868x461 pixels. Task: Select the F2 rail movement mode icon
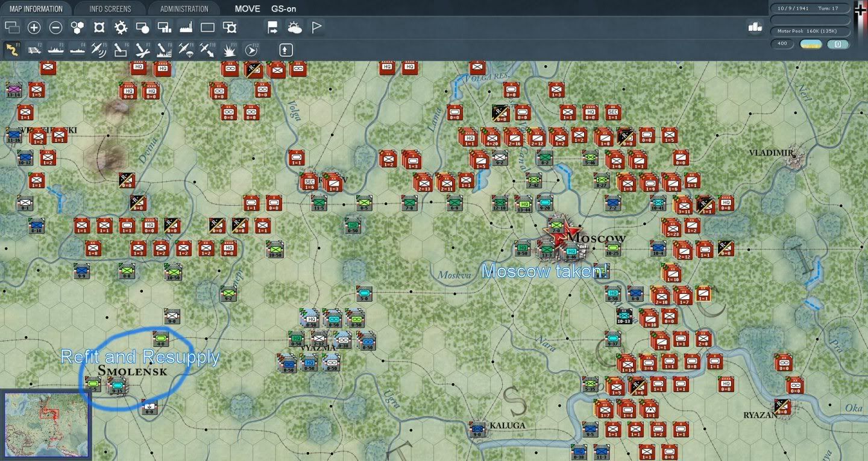[34, 50]
